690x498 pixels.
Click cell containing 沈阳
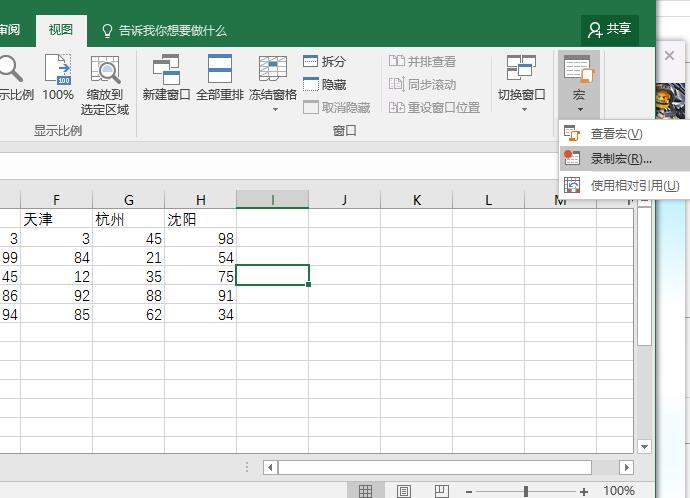coord(201,219)
